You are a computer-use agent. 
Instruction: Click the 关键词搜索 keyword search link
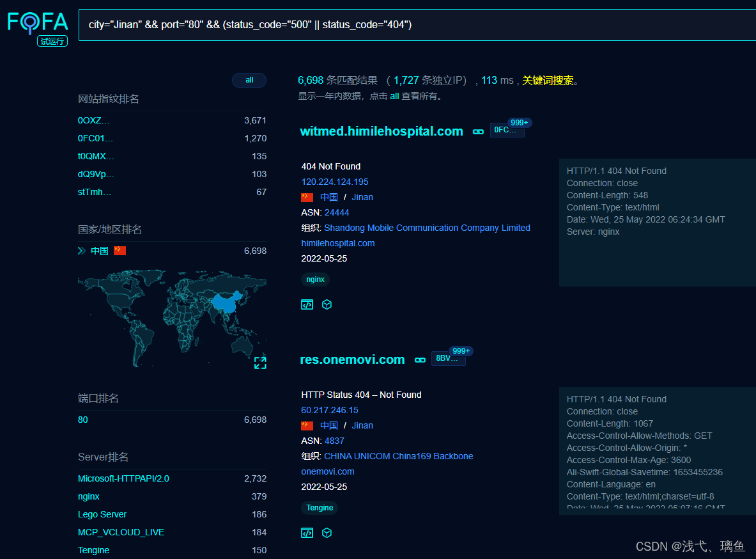[548, 81]
